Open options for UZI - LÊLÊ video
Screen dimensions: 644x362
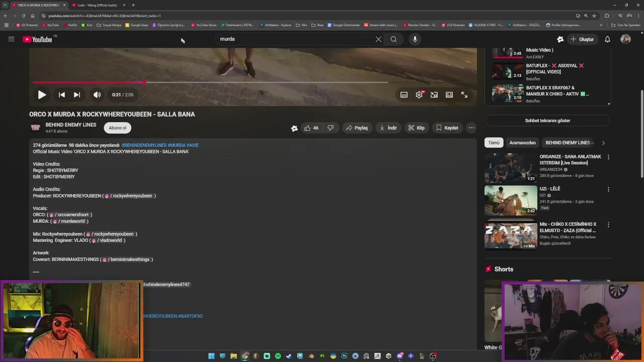(x=608, y=190)
